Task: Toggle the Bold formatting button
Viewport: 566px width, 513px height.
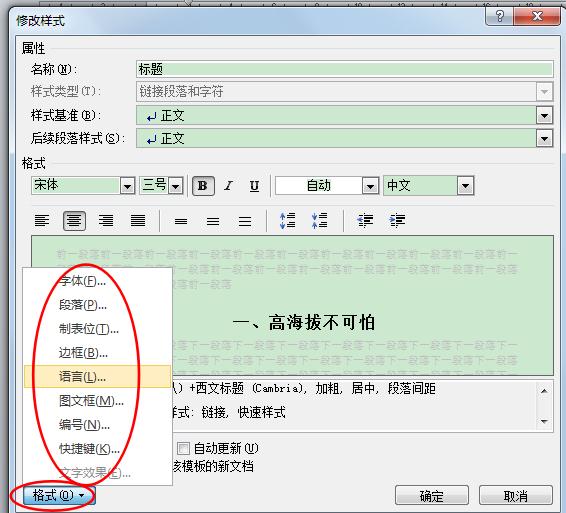Action: pos(203,186)
